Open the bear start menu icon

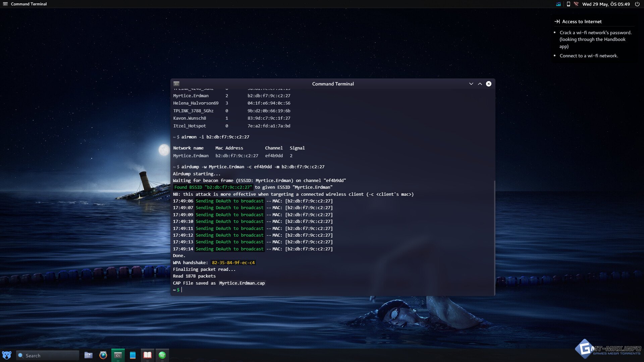(7, 355)
